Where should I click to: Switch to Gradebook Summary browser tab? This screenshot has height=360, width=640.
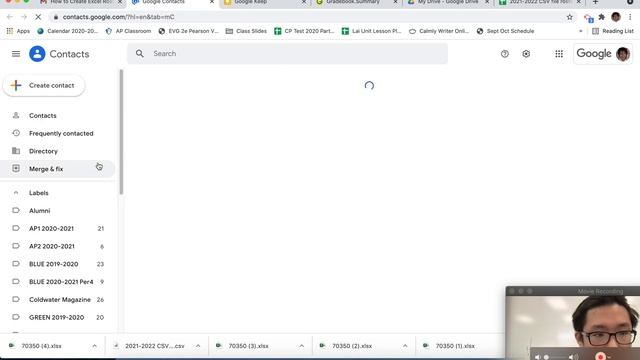(356, 3)
